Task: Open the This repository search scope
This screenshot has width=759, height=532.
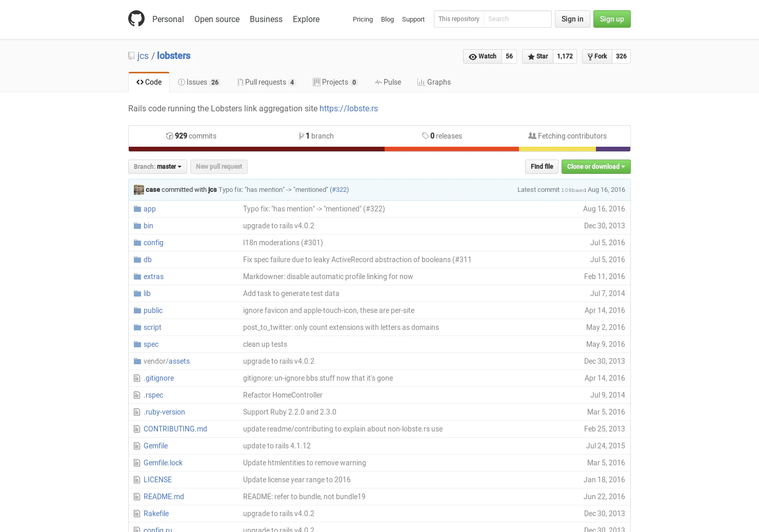Action: click(459, 19)
